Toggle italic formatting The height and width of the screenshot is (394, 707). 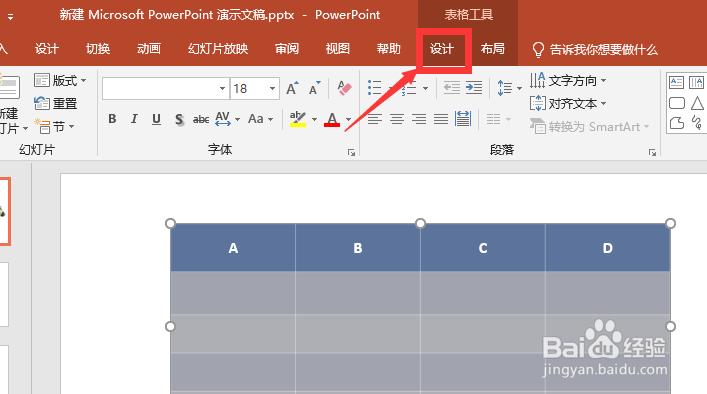pos(134,119)
